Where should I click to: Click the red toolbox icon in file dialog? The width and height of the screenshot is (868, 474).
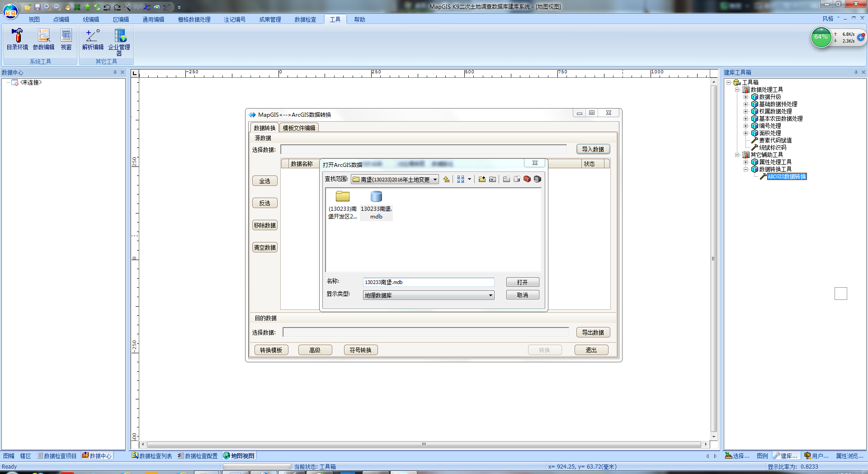[x=527, y=179]
